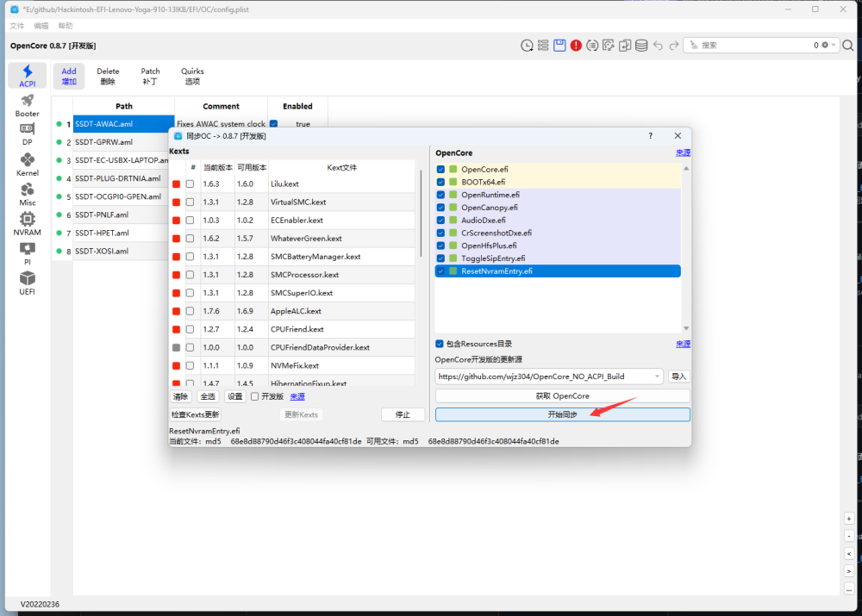This screenshot has height=616, width=862.
Task: Click the list view toolbar icon
Action: click(543, 46)
